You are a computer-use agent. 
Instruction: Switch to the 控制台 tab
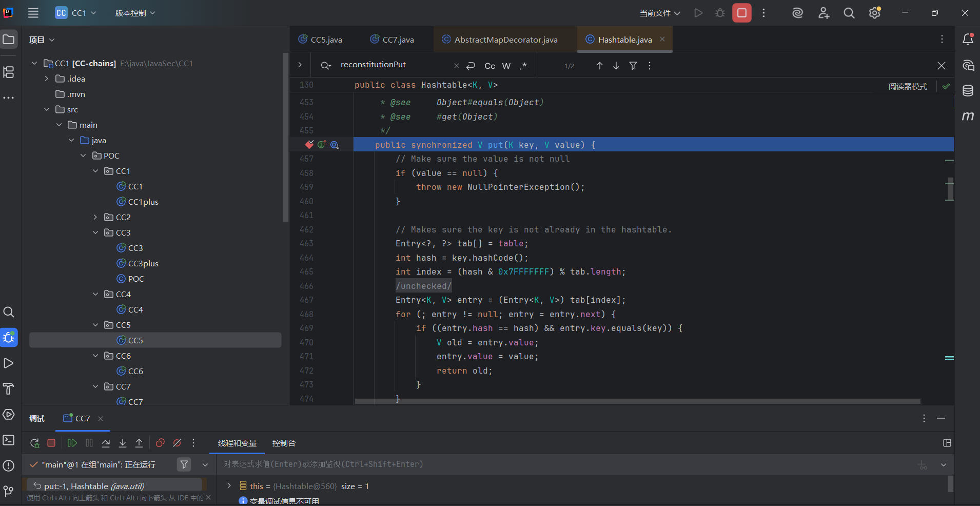click(284, 443)
